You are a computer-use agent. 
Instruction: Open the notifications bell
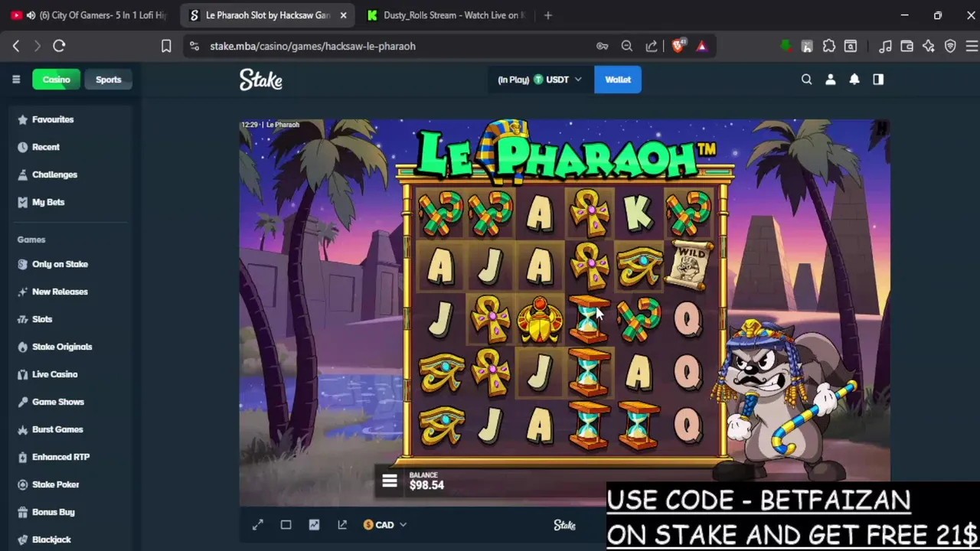pos(854,80)
